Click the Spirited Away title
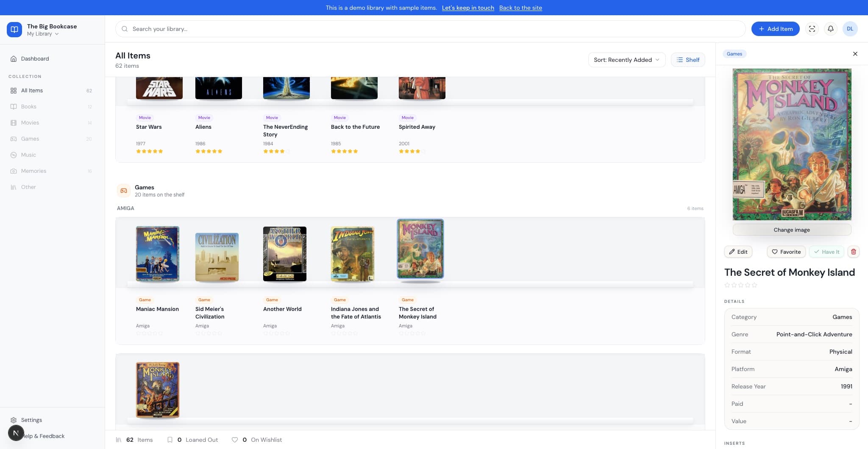Viewport: 868px width, 449px height. click(x=417, y=127)
